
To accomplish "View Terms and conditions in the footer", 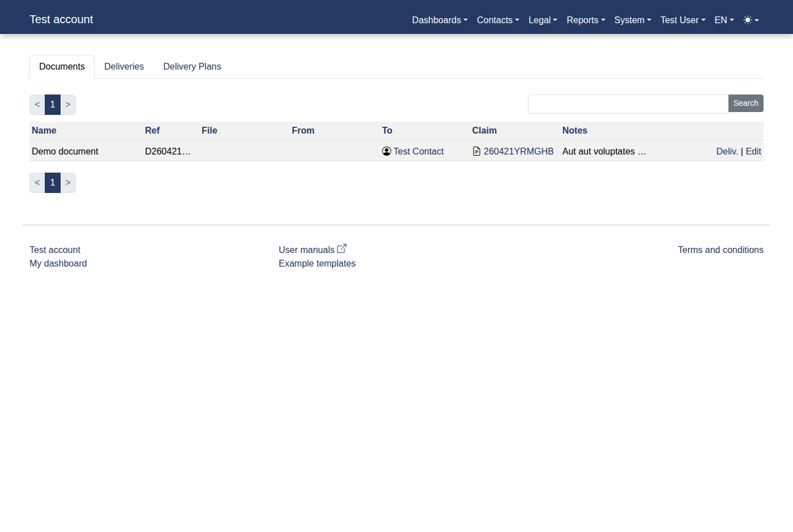I will point(720,250).
